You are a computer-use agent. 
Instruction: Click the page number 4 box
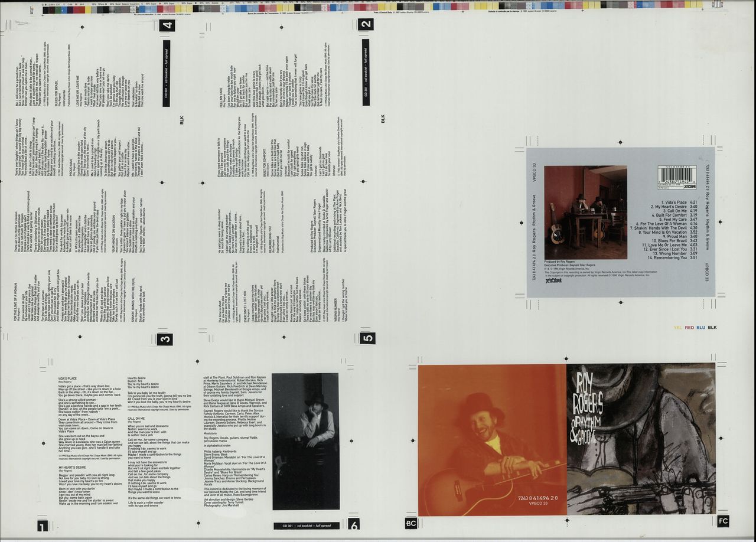tap(167, 25)
